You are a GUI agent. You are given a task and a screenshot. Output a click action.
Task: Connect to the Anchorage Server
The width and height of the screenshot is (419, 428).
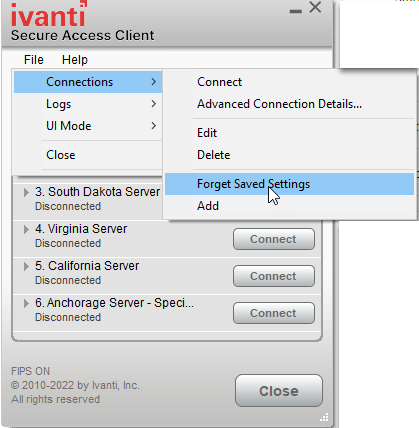point(274,313)
